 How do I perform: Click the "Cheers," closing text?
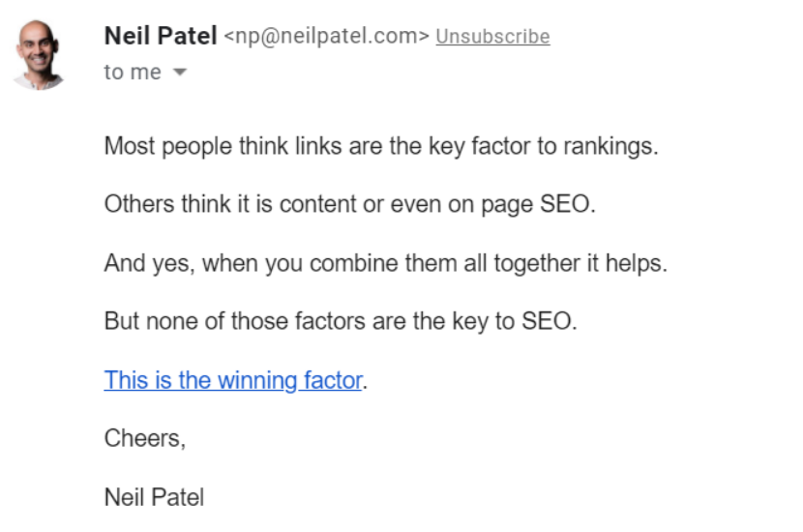click(x=144, y=438)
